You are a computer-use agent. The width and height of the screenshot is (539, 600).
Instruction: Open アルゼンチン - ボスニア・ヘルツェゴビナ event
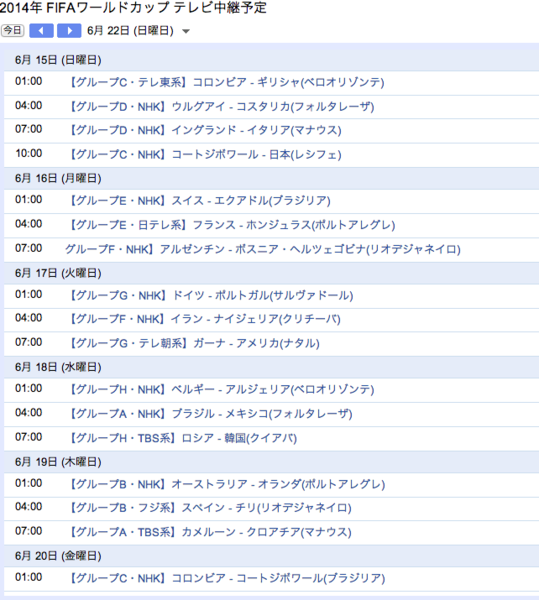263,249
